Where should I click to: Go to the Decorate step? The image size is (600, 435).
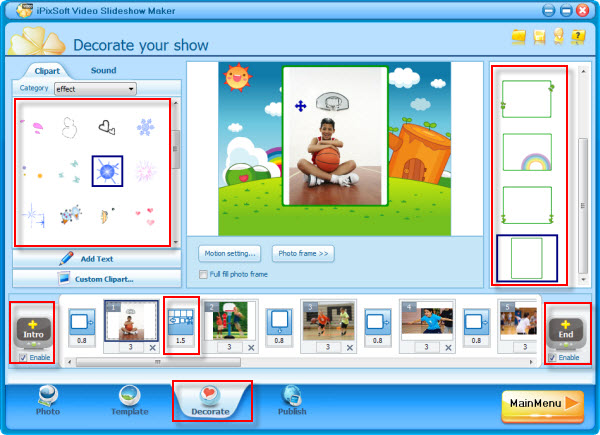point(210,400)
